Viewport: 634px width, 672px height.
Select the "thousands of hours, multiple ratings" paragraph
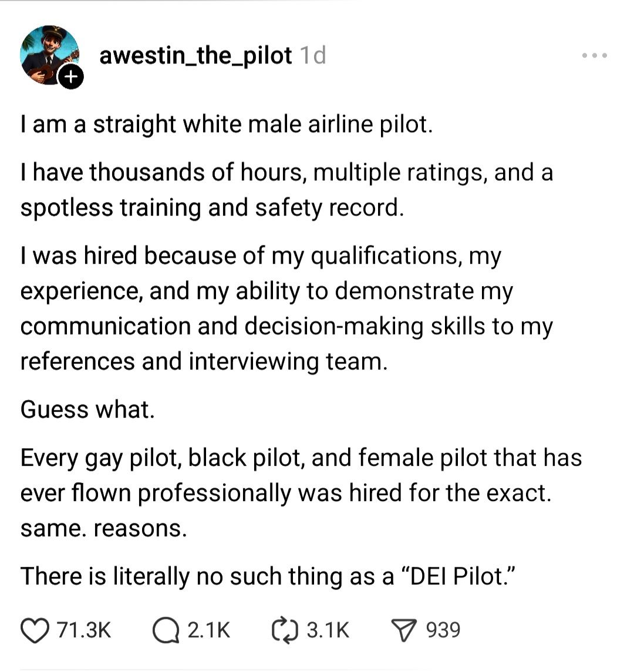pyautogui.click(x=286, y=190)
